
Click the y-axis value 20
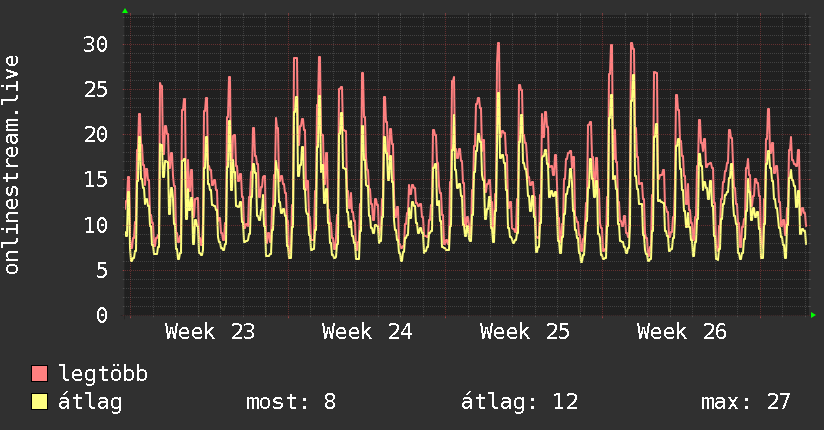(96, 135)
